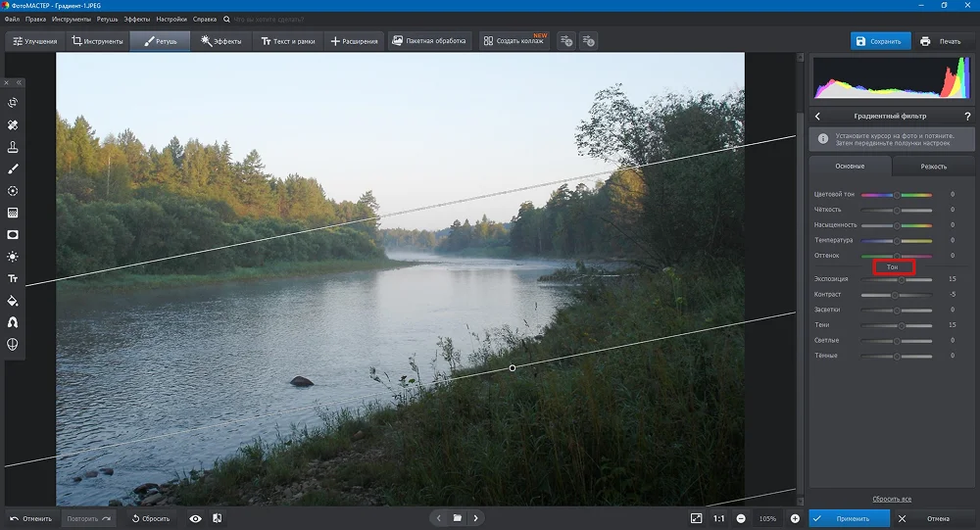
Task: Open the Инструменты tab
Action: point(97,41)
